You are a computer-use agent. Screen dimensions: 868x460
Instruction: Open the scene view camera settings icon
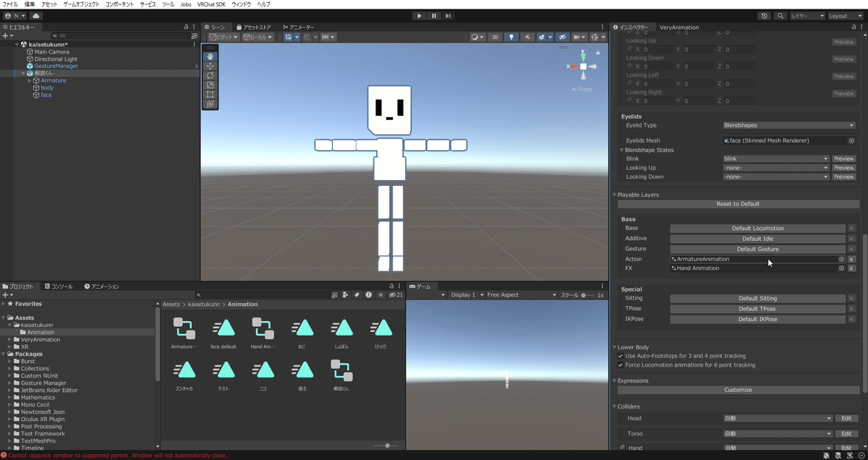pos(576,37)
